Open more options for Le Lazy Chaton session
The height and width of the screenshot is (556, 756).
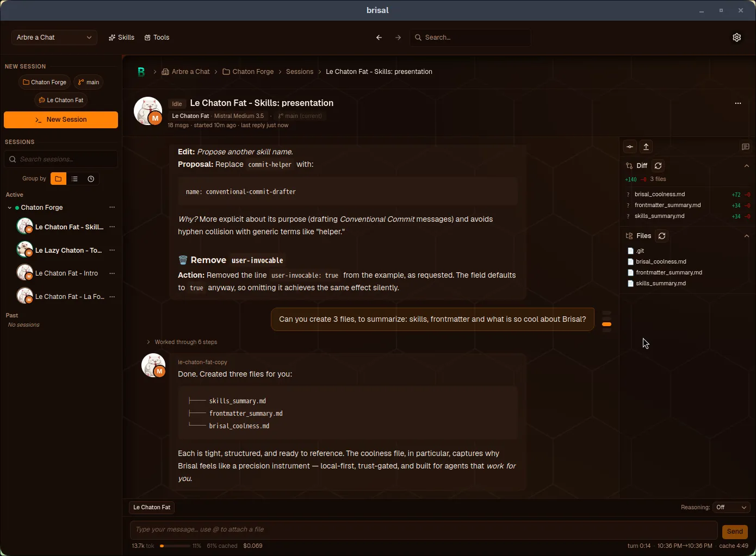pos(112,251)
